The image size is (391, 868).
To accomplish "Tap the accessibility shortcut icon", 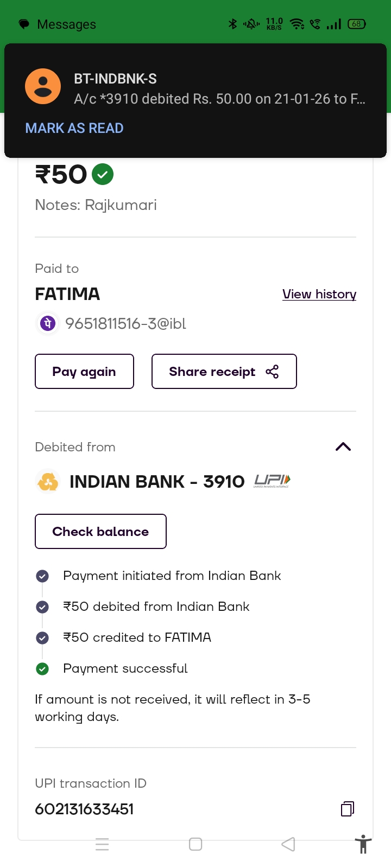I will 363,845.
